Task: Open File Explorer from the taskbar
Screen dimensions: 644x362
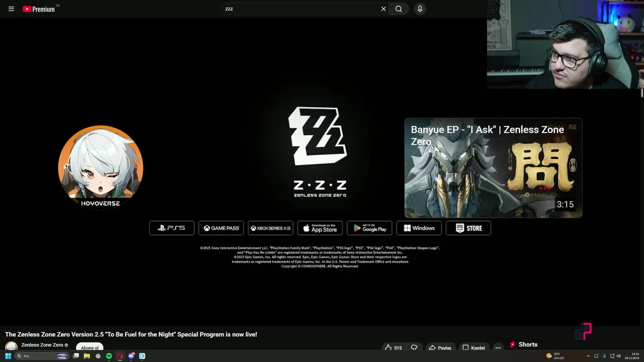Action: (87, 356)
